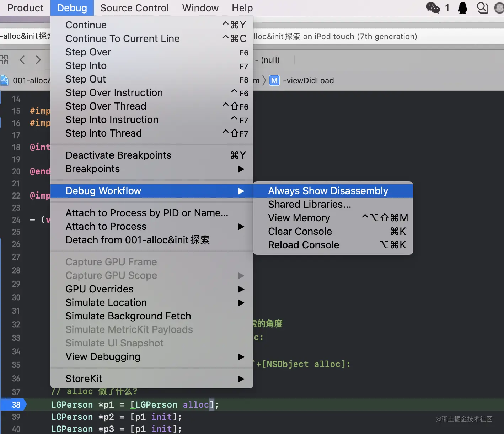
Task: Choose Continue To Current Line
Action: click(x=152, y=38)
